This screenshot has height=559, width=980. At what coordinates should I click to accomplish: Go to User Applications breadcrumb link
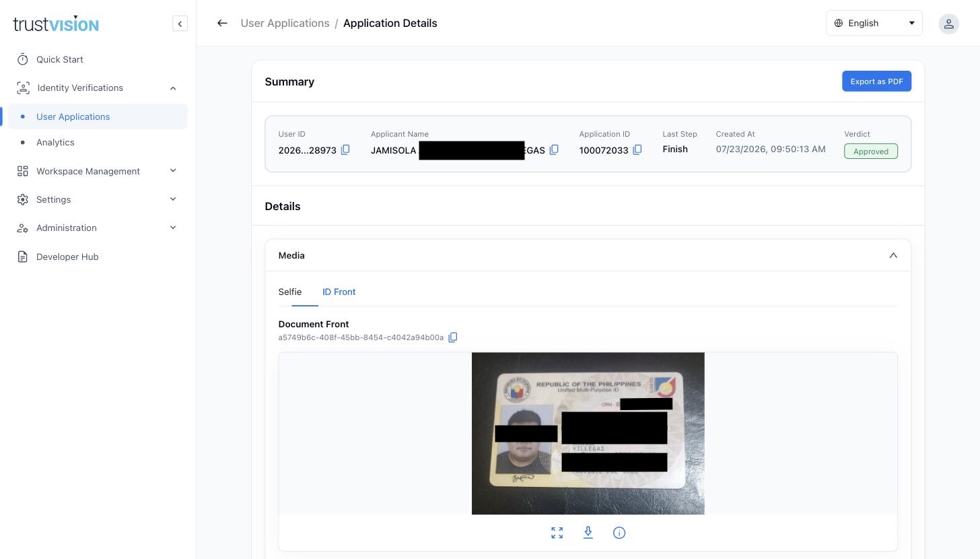tap(285, 23)
